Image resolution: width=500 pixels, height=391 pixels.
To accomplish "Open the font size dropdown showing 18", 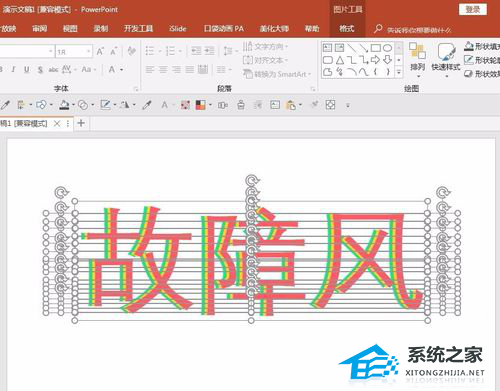I will click(88, 51).
